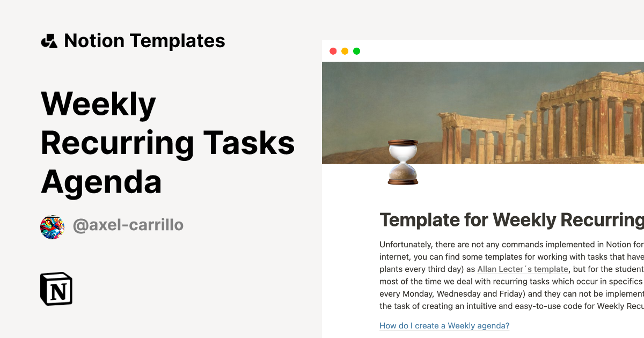Click the green traffic-light dot on preview
Screen dimensions: 644x338
tap(357, 51)
